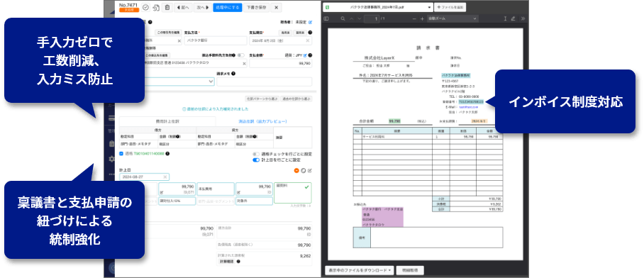This screenshot has height=278, width=644.
Task: Select the PDF draw pen tool icon
Action: click(513, 18)
